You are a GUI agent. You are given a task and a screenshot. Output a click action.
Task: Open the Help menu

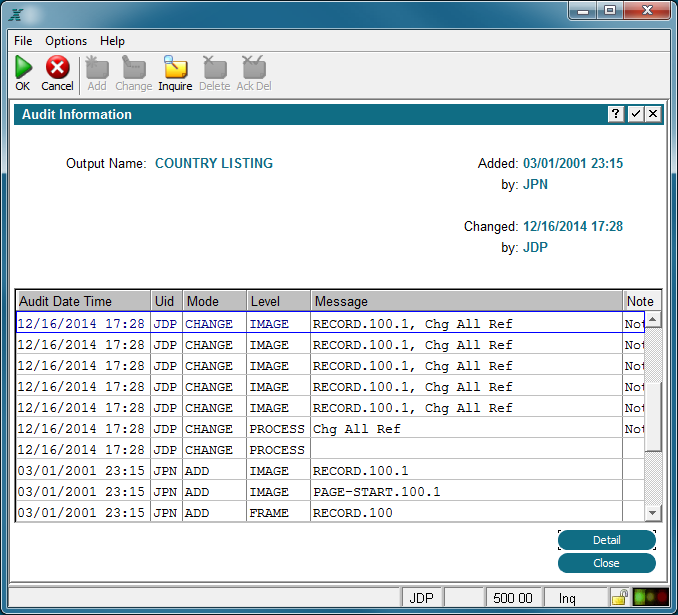click(x=112, y=41)
